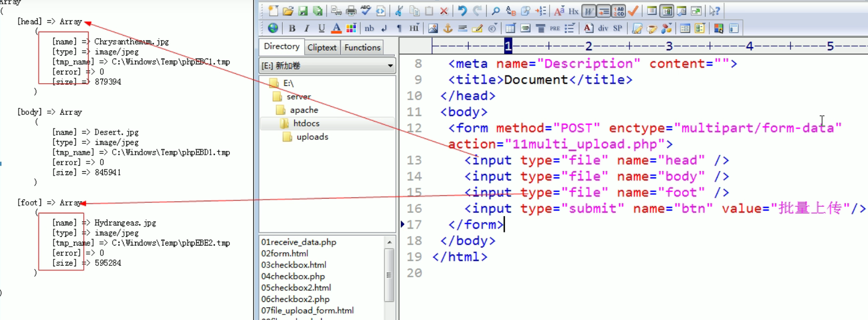This screenshot has height=320, width=868.
Task: Switch to Directory tab
Action: click(282, 46)
